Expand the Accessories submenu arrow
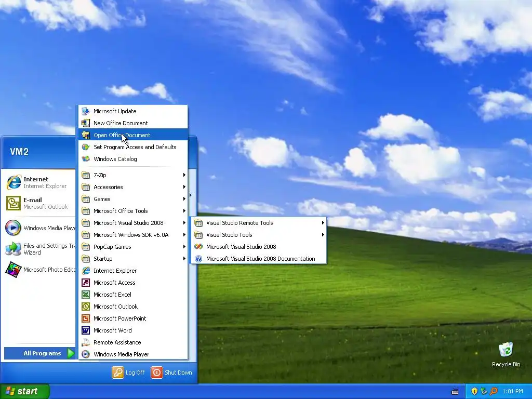 pos(184,187)
